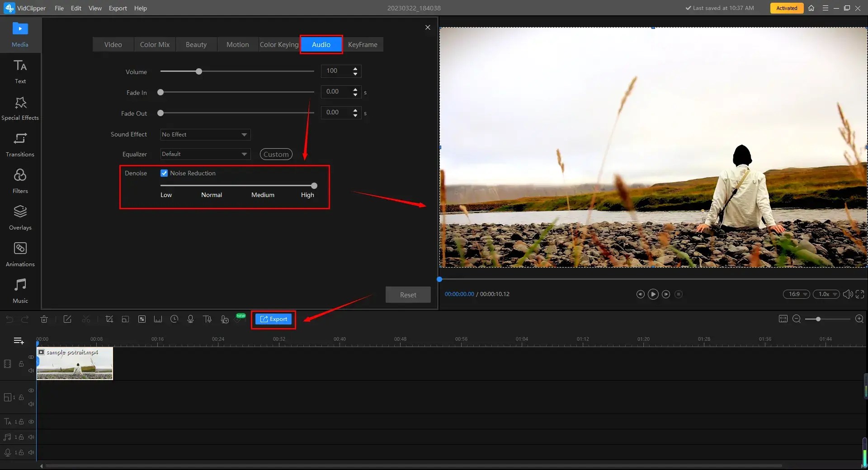Open the Special Effects panel
This screenshot has width=868, height=470.
click(x=20, y=108)
